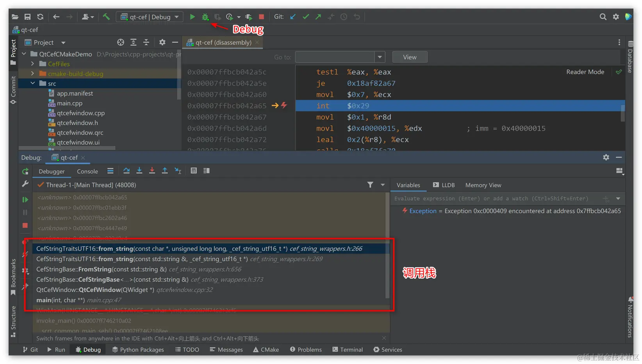Expand the Go to address combo box
642x364 pixels.
[379, 57]
